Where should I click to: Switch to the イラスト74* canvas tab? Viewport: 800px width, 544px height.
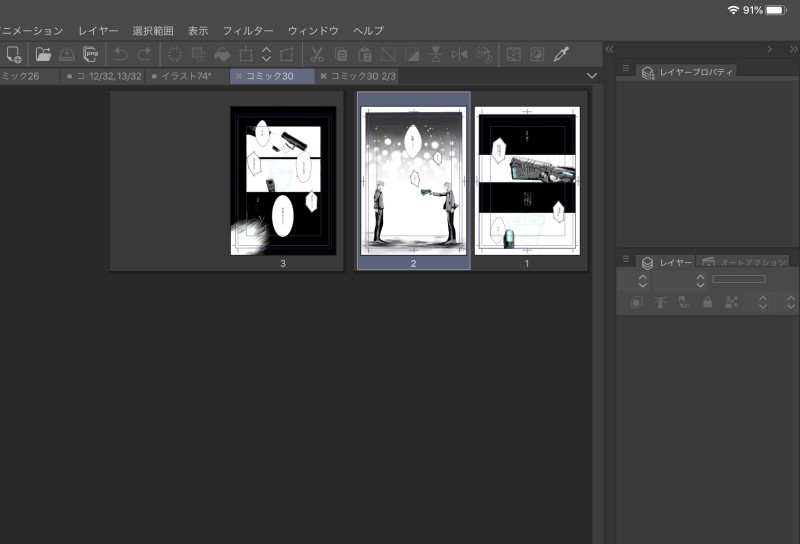187,76
